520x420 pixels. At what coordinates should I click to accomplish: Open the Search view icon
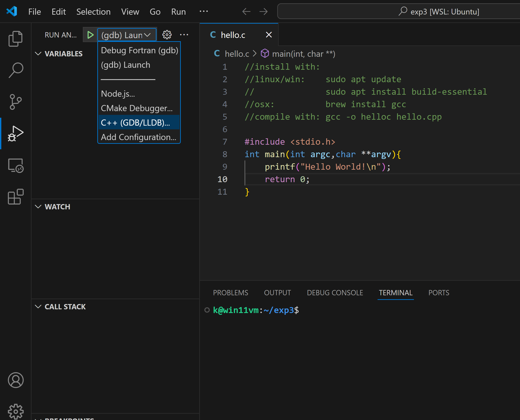point(16,70)
